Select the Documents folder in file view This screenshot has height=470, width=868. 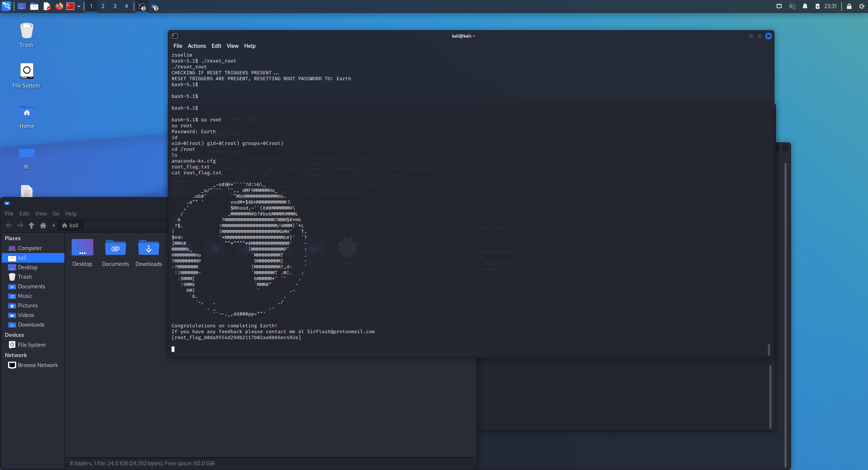(115, 253)
